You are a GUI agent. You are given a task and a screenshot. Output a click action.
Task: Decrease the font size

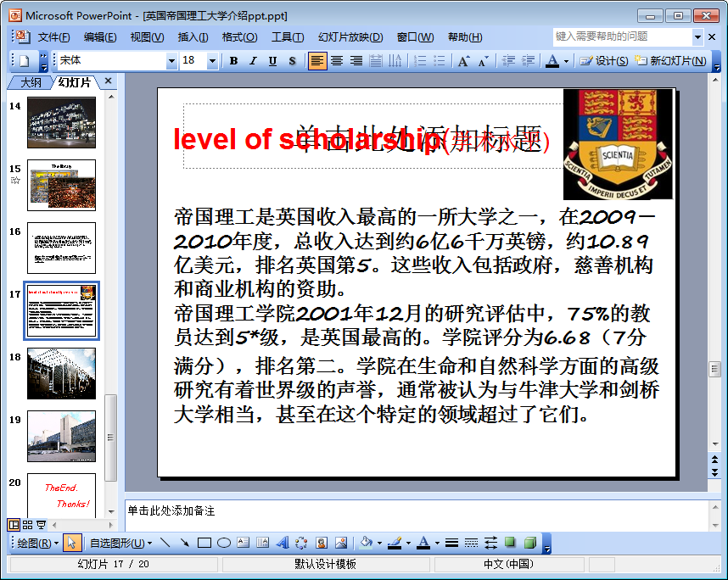coord(483,61)
